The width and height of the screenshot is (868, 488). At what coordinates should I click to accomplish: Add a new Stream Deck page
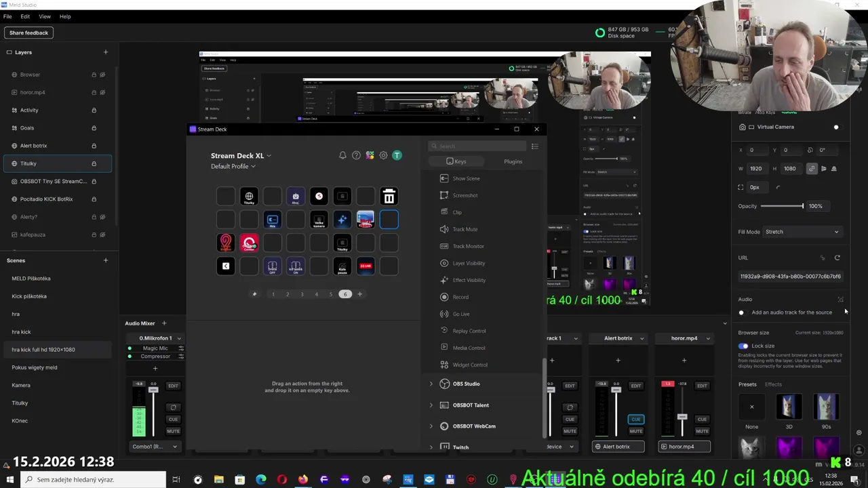(x=359, y=294)
